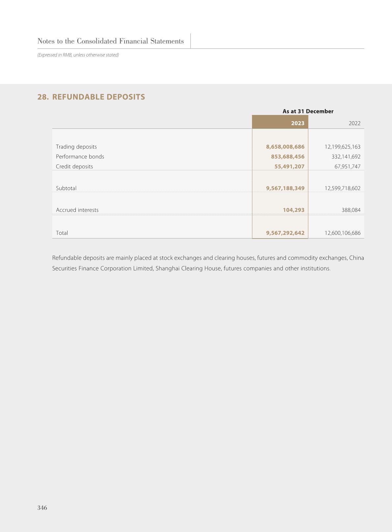This screenshot has width=392, height=532.
Task: Click the 'Trading deposits' row label
Action: 76,147
